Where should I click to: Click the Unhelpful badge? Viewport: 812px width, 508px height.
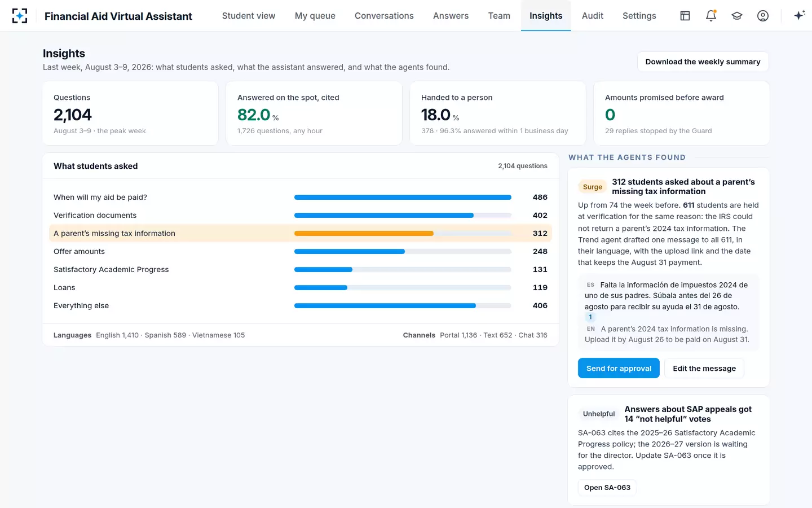click(x=599, y=414)
